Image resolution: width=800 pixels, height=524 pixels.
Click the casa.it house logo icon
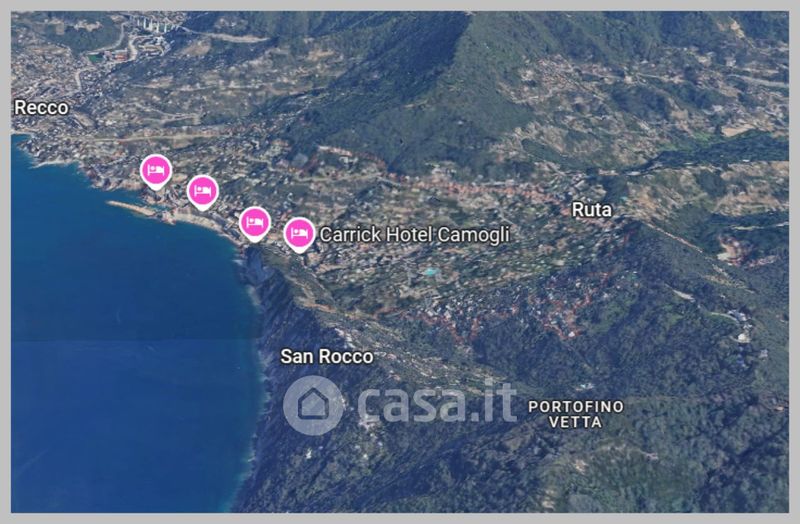(x=313, y=406)
